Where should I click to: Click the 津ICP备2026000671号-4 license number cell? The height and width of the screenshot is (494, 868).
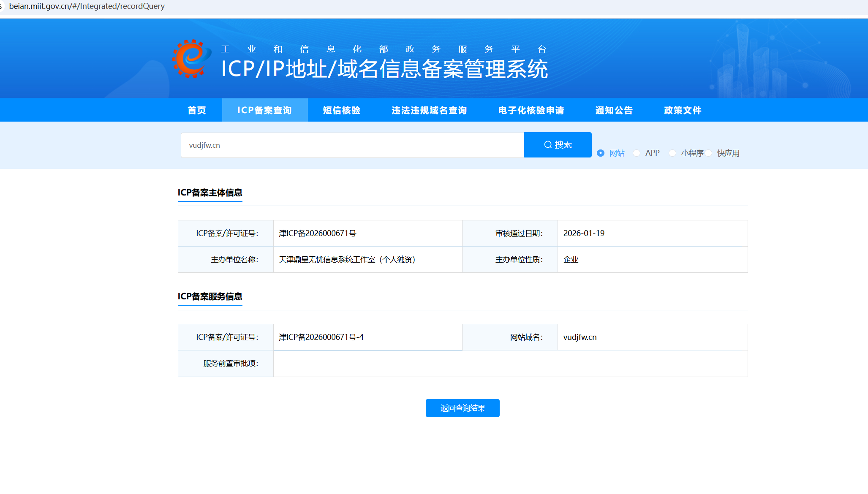[321, 337]
